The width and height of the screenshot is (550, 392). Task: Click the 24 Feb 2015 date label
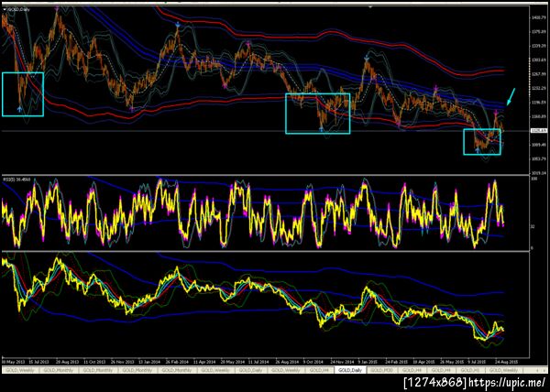click(x=396, y=361)
